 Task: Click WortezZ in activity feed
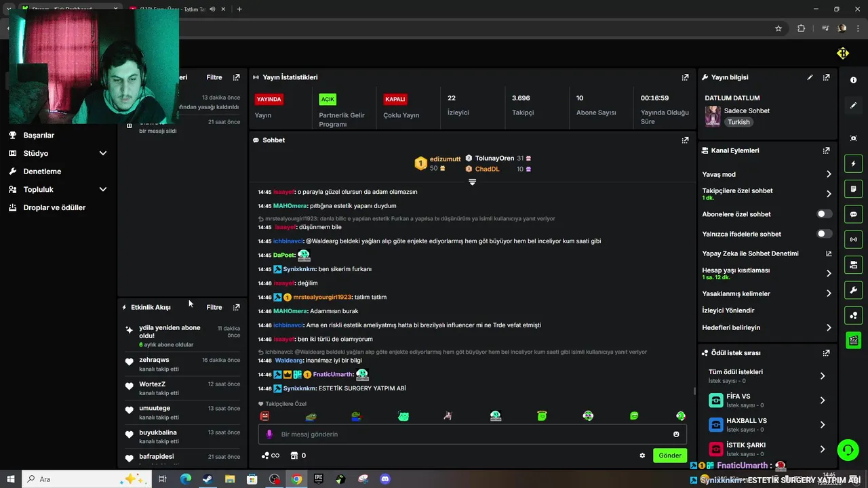(153, 384)
